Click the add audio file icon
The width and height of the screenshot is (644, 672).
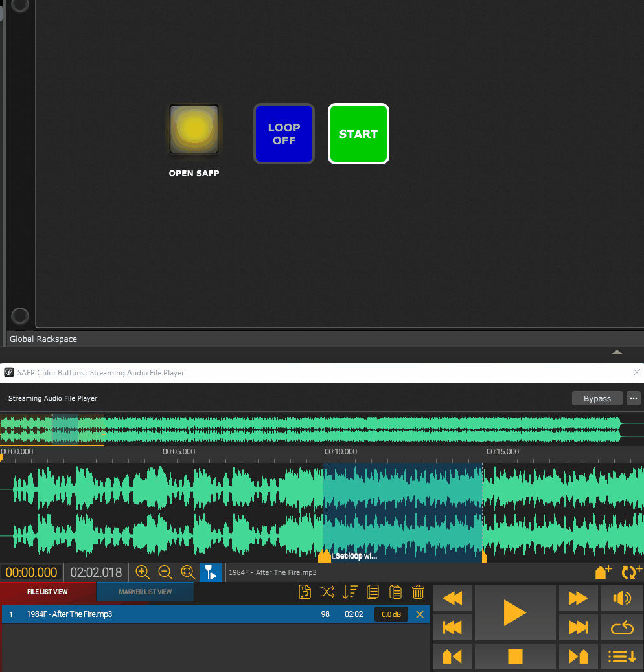(x=305, y=592)
